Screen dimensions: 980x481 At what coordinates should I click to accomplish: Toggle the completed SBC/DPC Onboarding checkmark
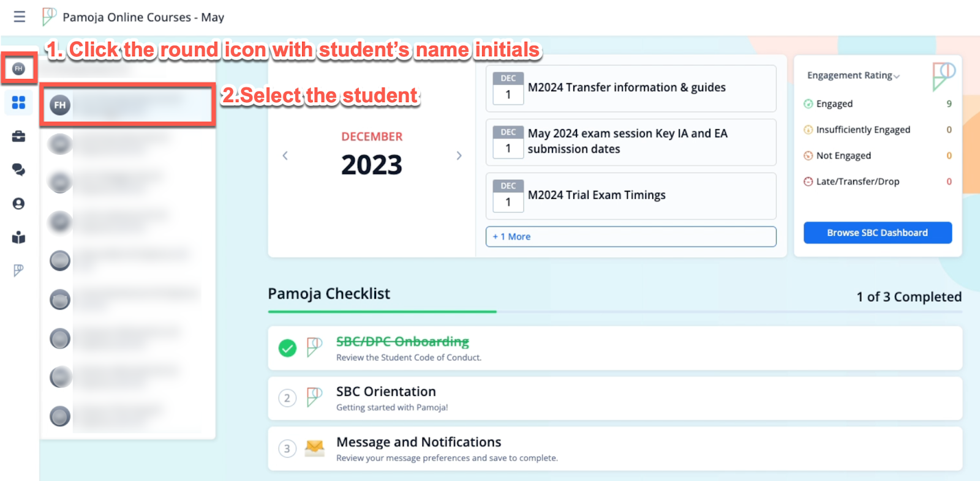(287, 348)
